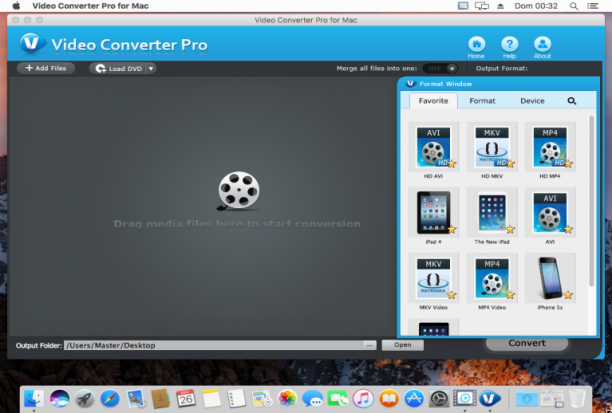Image resolution: width=612 pixels, height=413 pixels.
Task: Open Calendar from the Dock
Action: click(x=186, y=399)
